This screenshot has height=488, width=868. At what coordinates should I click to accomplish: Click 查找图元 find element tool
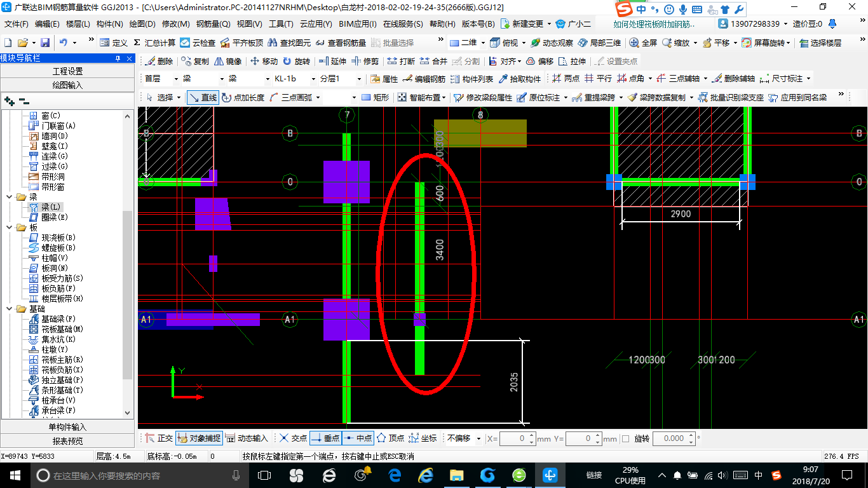[x=290, y=43]
